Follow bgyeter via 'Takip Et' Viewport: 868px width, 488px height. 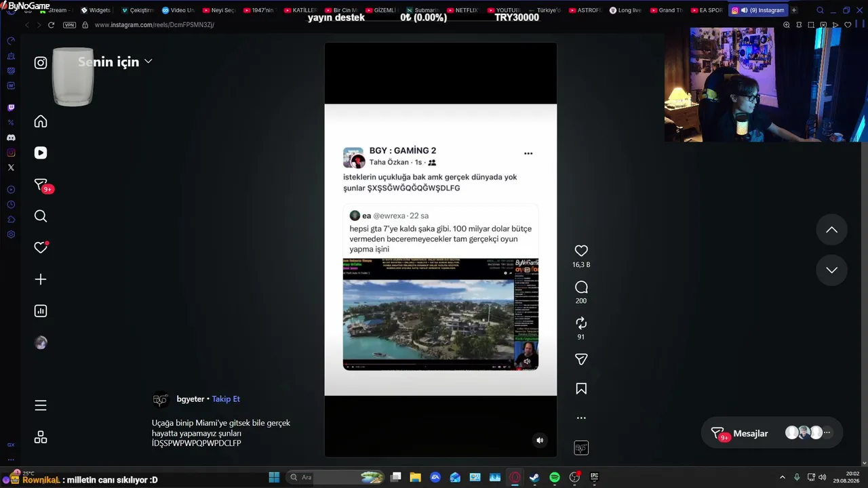(226, 399)
